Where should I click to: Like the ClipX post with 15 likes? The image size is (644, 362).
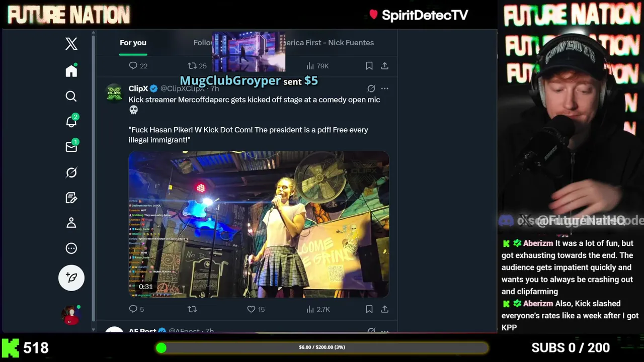click(256, 309)
